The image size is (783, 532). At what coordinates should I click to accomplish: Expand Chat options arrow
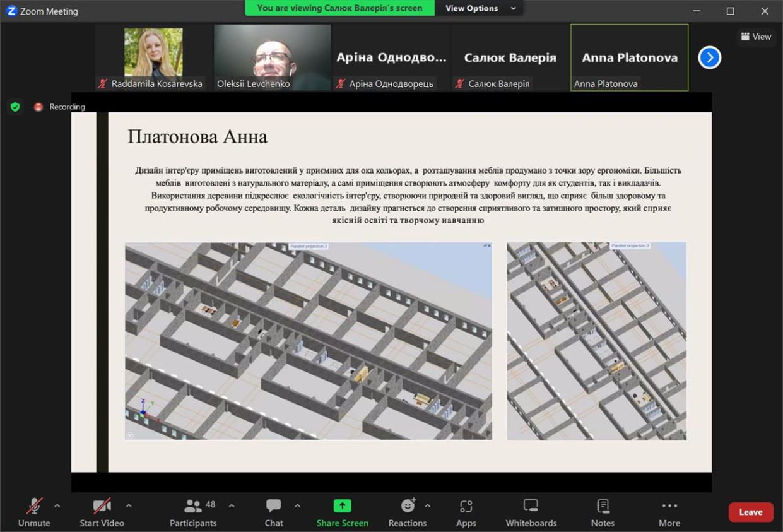pyautogui.click(x=297, y=505)
